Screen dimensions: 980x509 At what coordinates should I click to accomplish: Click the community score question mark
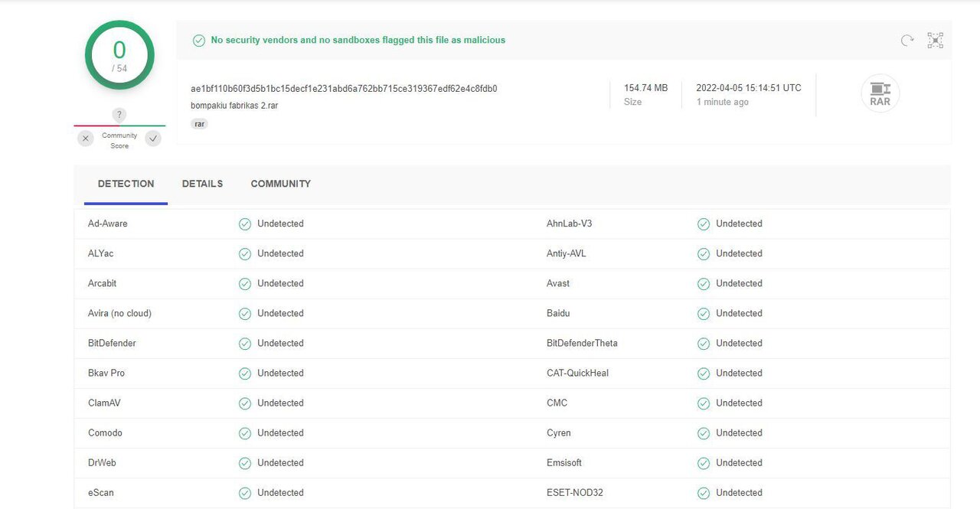(x=119, y=115)
